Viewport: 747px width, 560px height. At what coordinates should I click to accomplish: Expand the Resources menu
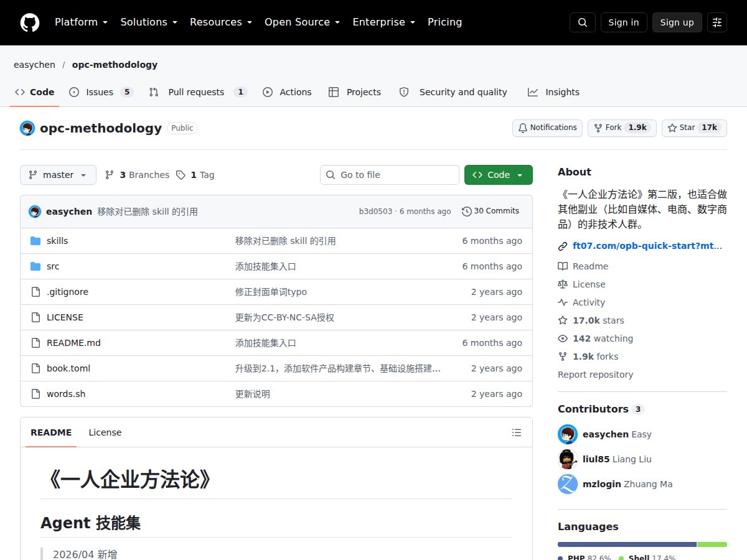[x=221, y=22]
